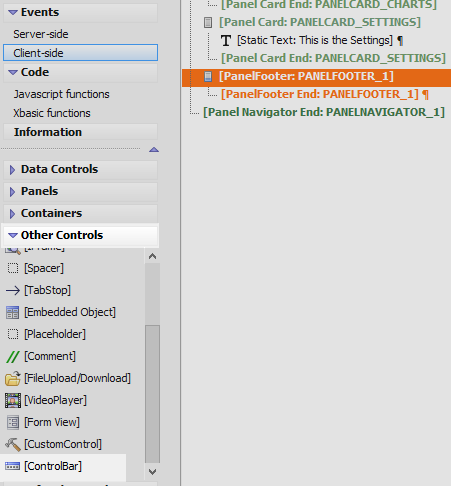The height and width of the screenshot is (486, 451).
Task: Choose the ControlBar icon
Action: pyautogui.click(x=13, y=466)
